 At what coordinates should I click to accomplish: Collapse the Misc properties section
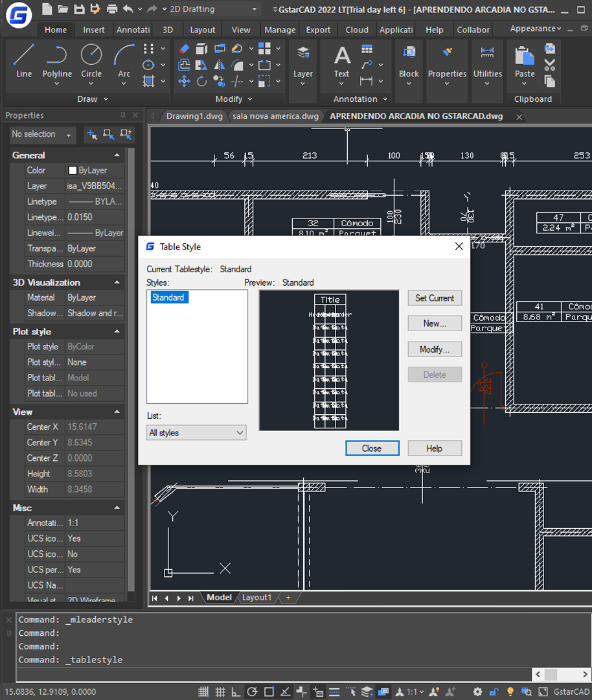[x=117, y=508]
